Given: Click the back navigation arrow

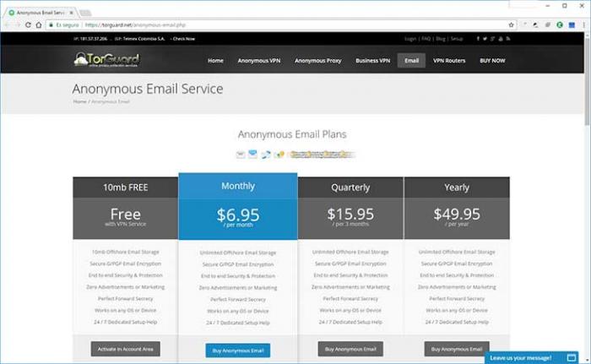Looking at the screenshot, I should pos(8,24).
